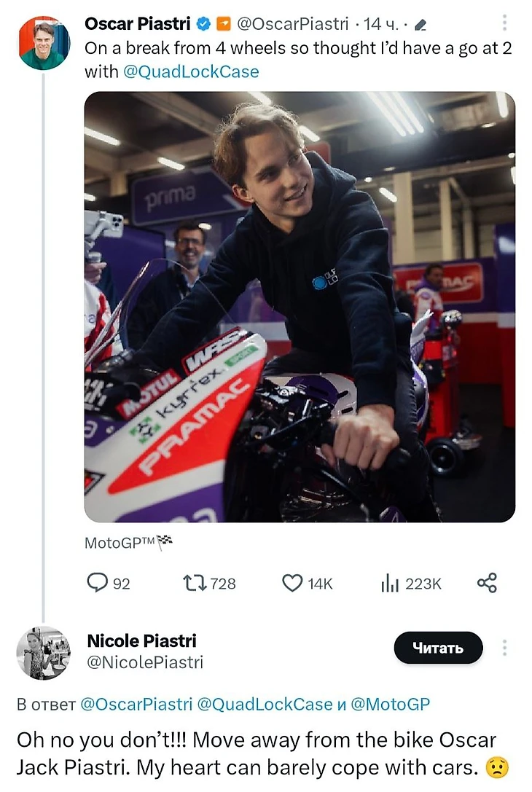Click the edited pencil icon
532x792 pixels.
[420, 26]
